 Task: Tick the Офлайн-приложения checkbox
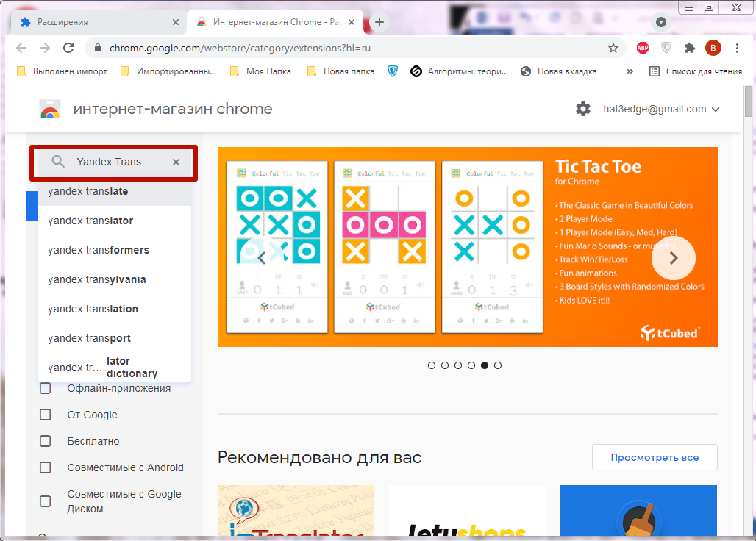click(46, 388)
